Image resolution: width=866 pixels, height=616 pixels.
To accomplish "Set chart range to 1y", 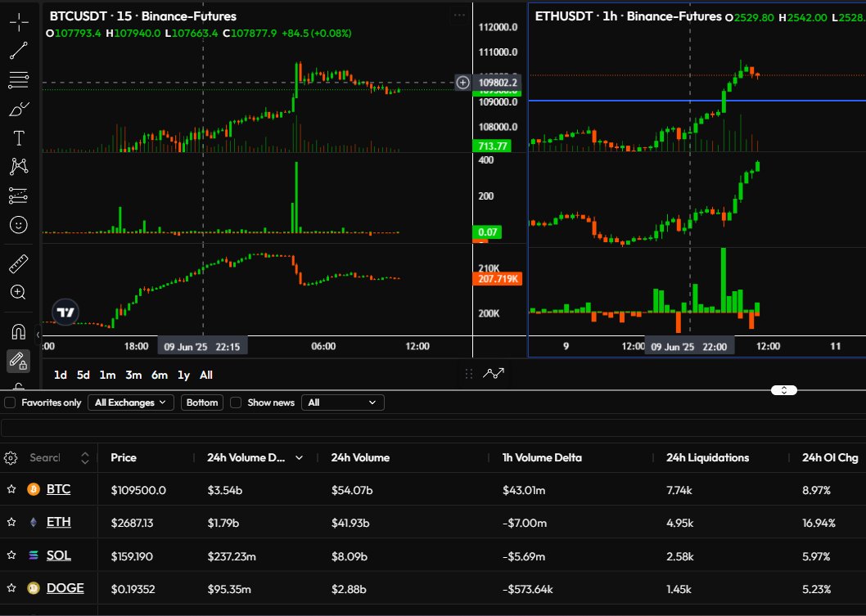I will [183, 375].
